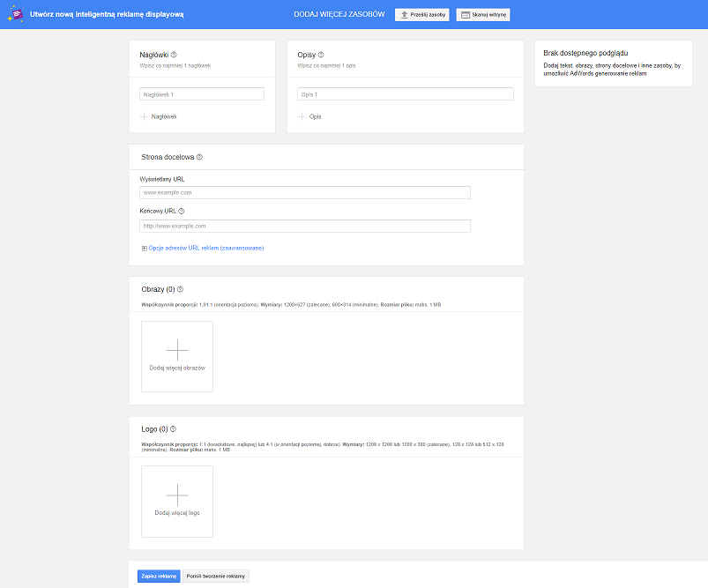The width and height of the screenshot is (708, 588).
Task: Open the Nagłówki help icon
Action: pos(175,54)
